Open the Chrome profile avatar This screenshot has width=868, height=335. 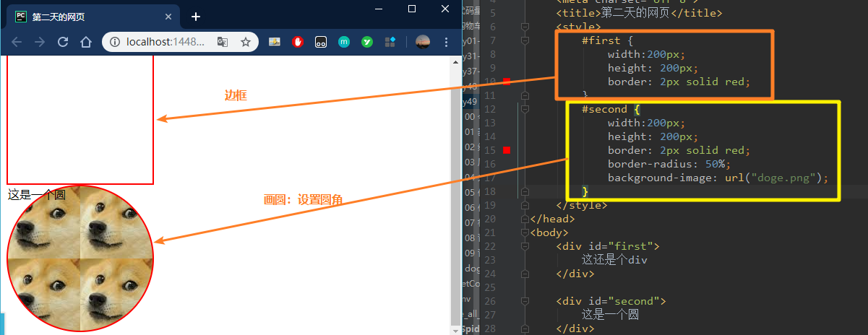423,43
